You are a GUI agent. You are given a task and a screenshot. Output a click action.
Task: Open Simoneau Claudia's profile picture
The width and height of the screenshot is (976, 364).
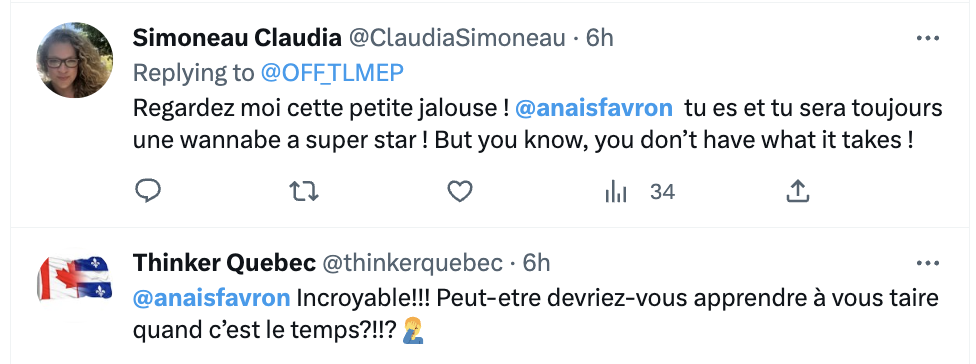pos(75,60)
